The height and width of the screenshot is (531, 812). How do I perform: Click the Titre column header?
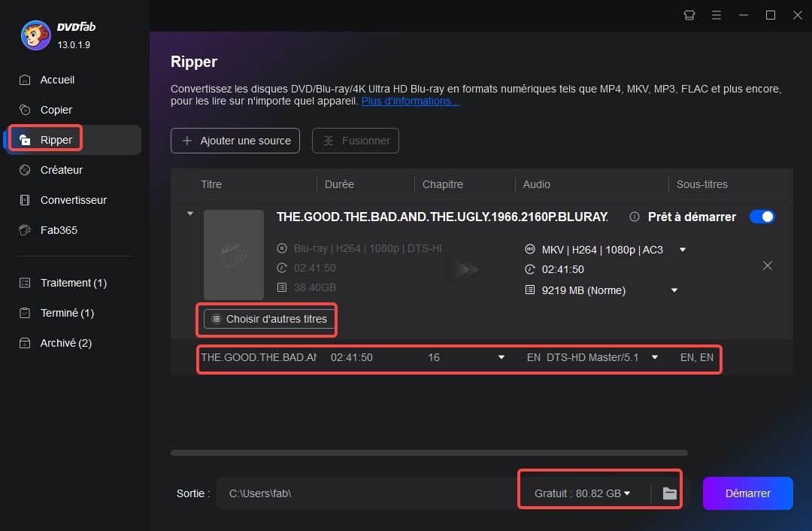tap(211, 184)
